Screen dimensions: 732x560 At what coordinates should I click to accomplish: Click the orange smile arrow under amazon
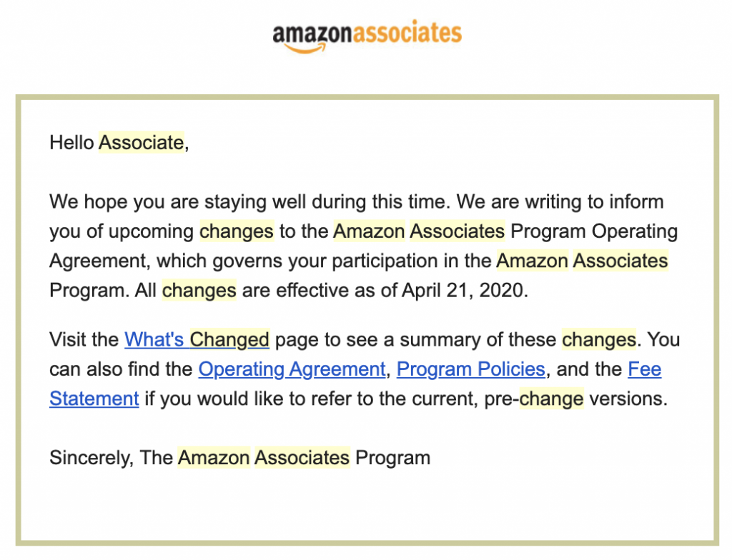(305, 49)
